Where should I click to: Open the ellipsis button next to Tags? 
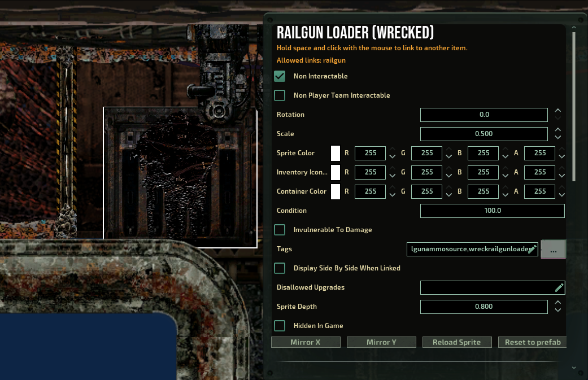coord(553,248)
